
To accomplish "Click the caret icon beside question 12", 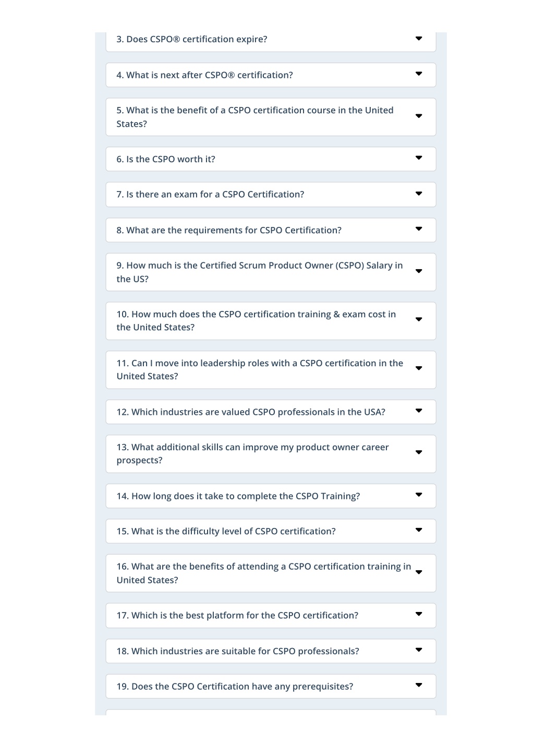I will click(x=419, y=411).
